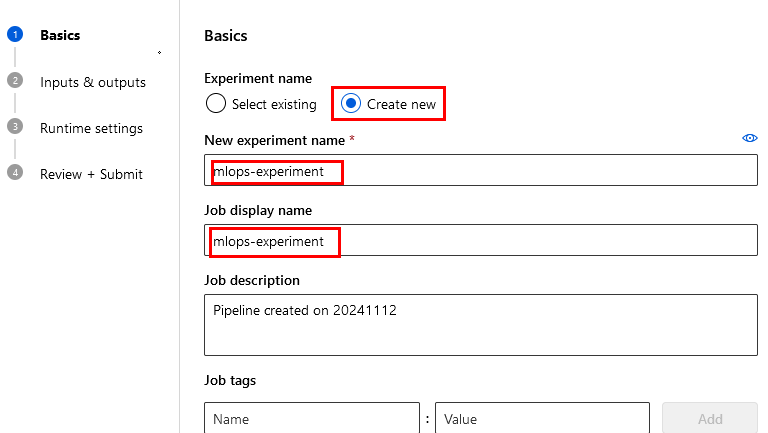Enter a tag in the Name field
768x433 pixels.
click(x=311, y=419)
